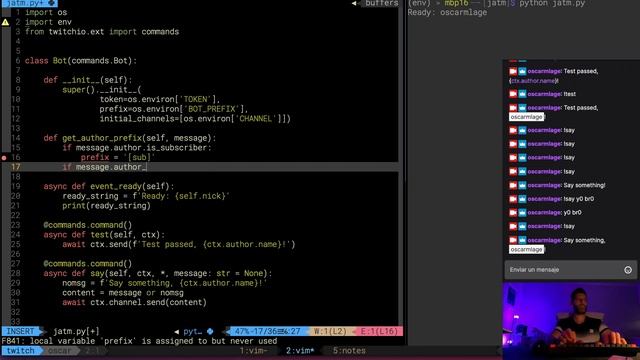Click 'async def test(self, ctx):' line
The width and height of the screenshot is (640, 360).
click(x=104, y=235)
